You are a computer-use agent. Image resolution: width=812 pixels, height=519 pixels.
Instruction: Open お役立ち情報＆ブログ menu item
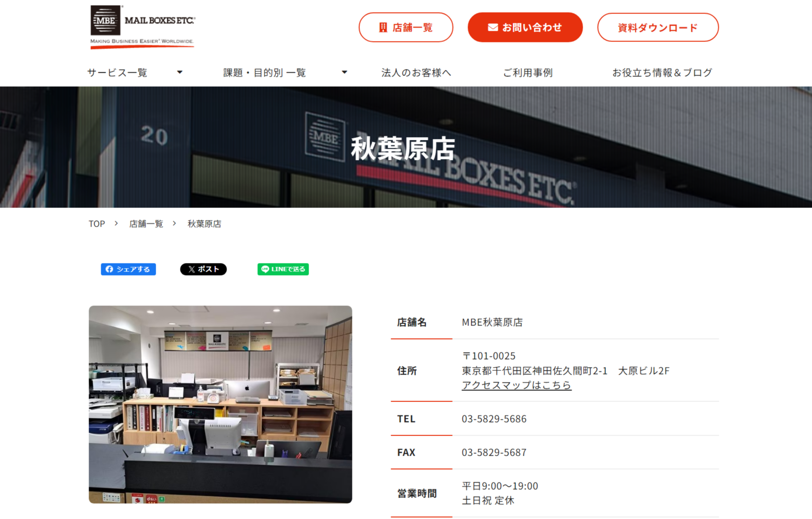[x=662, y=72]
